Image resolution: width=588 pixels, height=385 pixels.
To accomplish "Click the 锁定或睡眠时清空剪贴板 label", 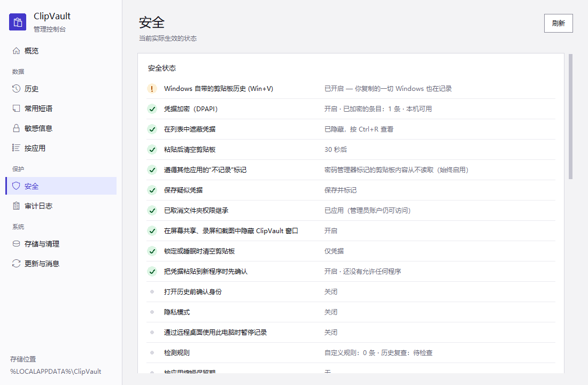I will click(x=199, y=251).
